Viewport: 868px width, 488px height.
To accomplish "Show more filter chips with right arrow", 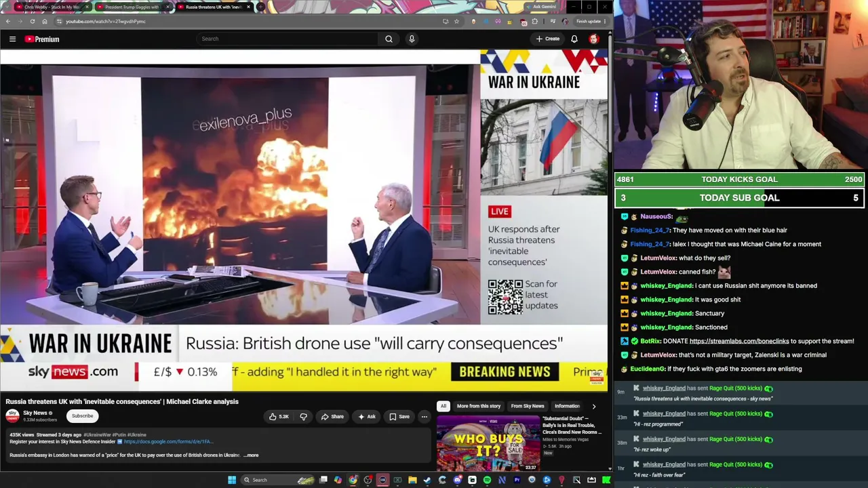I will [594, 406].
